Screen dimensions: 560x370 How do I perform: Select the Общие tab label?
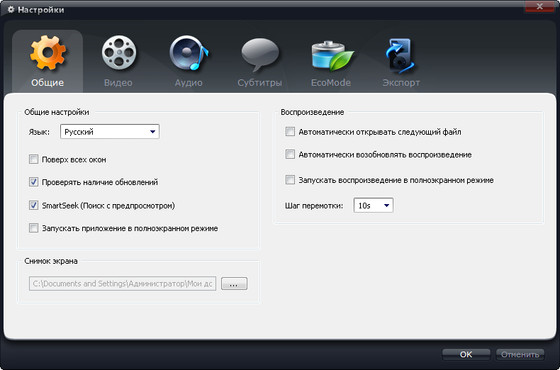pyautogui.click(x=48, y=83)
